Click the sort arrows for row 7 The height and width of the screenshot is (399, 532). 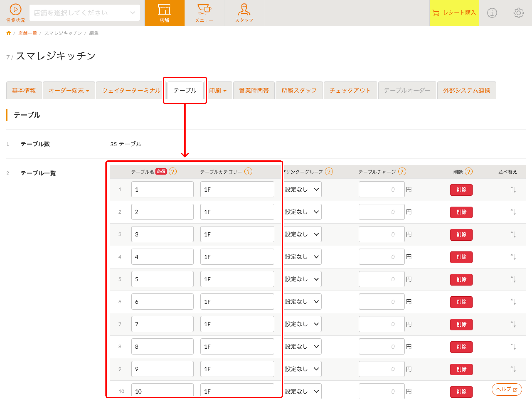pyautogui.click(x=513, y=324)
